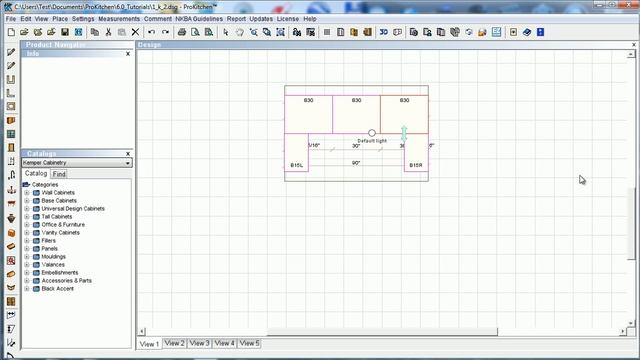
Task: Switch to the View 5 tab
Action: click(x=249, y=343)
